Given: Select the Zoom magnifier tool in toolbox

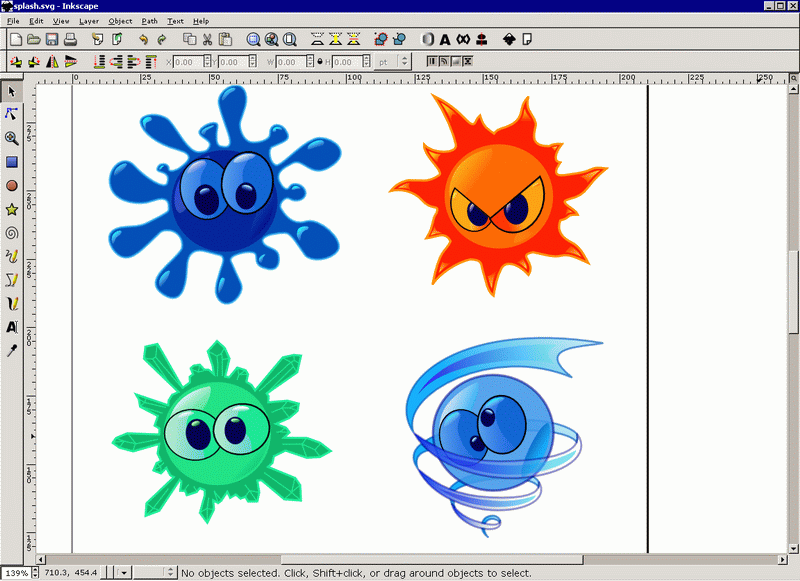Looking at the screenshot, I should click(x=12, y=138).
